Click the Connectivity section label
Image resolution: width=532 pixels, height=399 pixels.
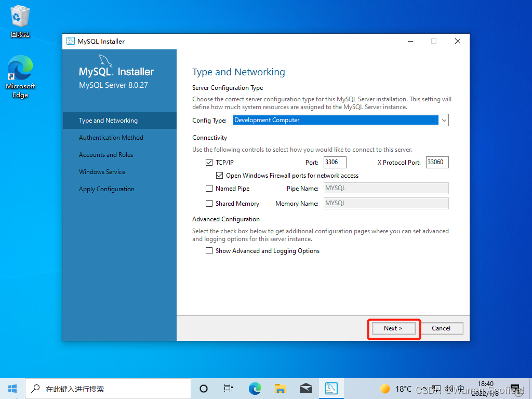210,138
